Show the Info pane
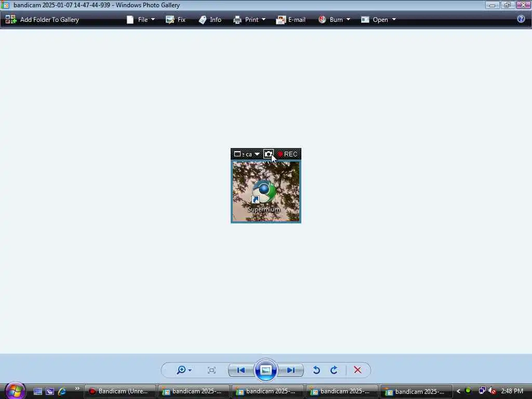 210,20
